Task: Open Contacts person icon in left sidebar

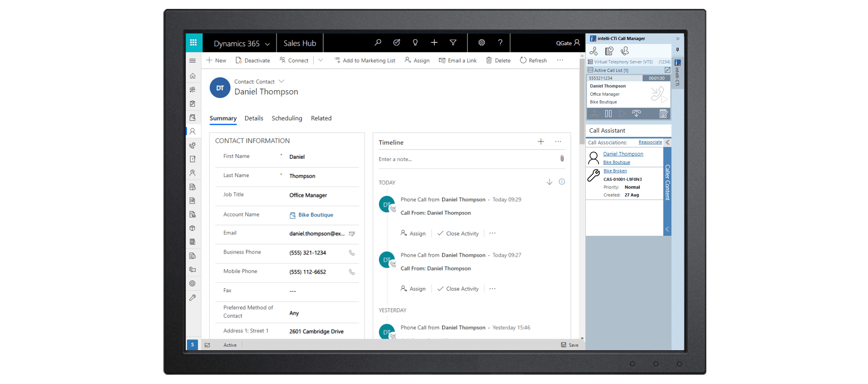Action: point(192,131)
